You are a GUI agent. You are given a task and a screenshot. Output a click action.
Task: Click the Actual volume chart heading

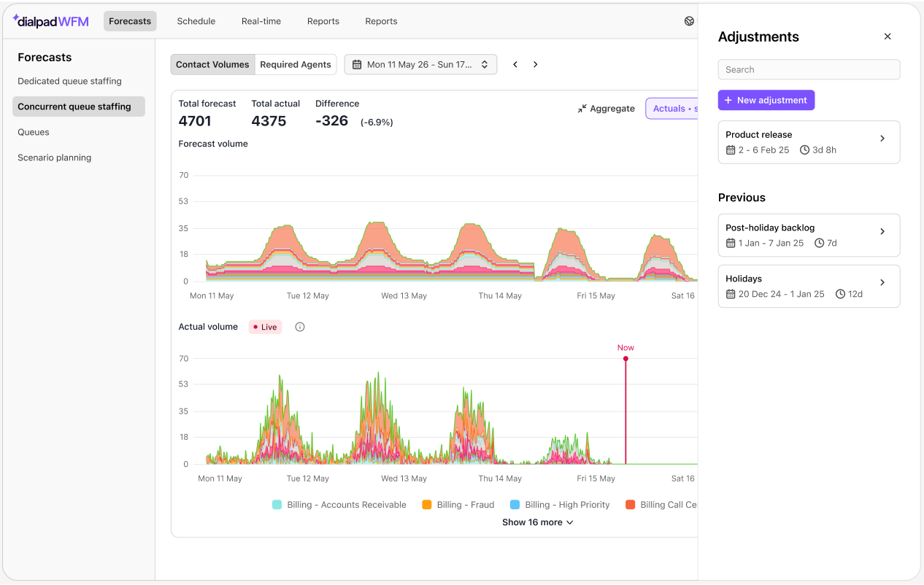click(x=208, y=327)
